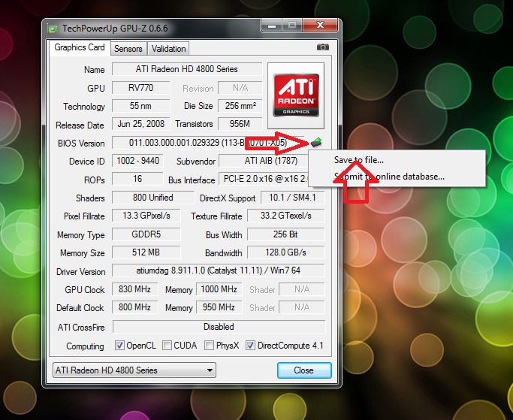Viewport: 513px width, 420px height.
Task: Click the Driver Version atiumdag field
Action: click(x=219, y=270)
